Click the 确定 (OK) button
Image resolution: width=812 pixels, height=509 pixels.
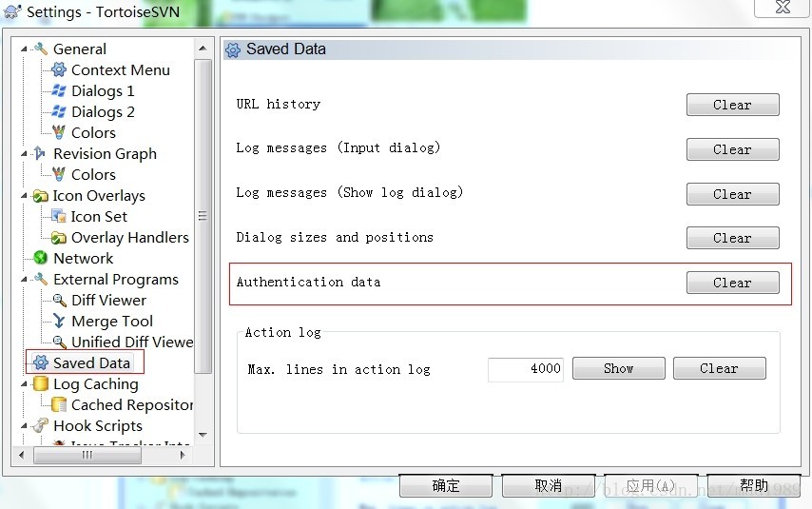446,485
